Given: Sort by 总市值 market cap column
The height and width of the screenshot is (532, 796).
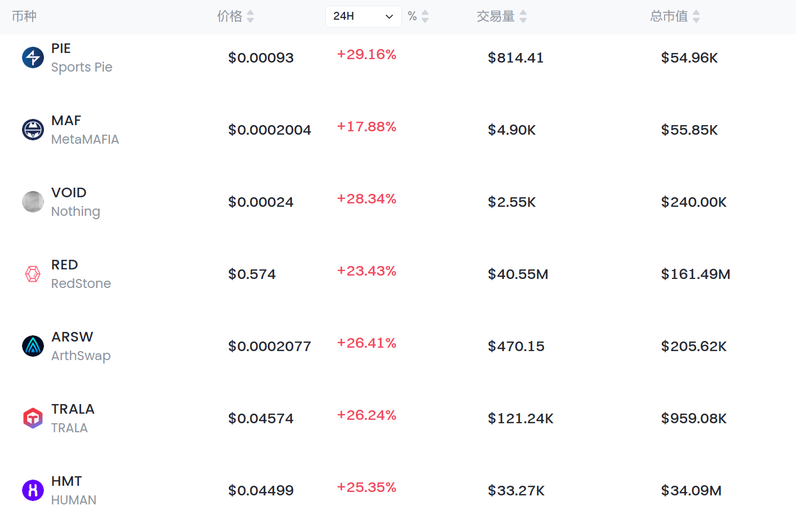Looking at the screenshot, I should coord(696,16).
